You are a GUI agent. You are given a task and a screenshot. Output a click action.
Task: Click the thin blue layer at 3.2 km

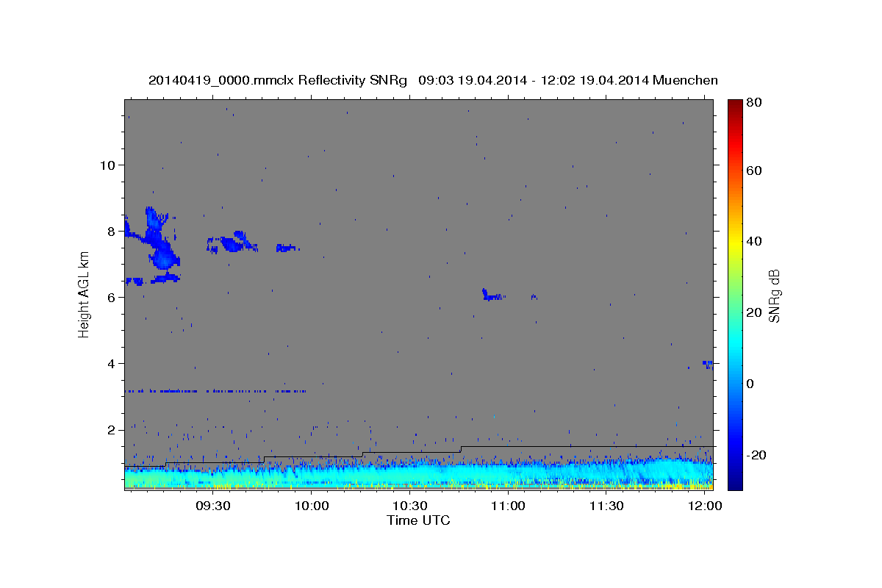click(217, 391)
